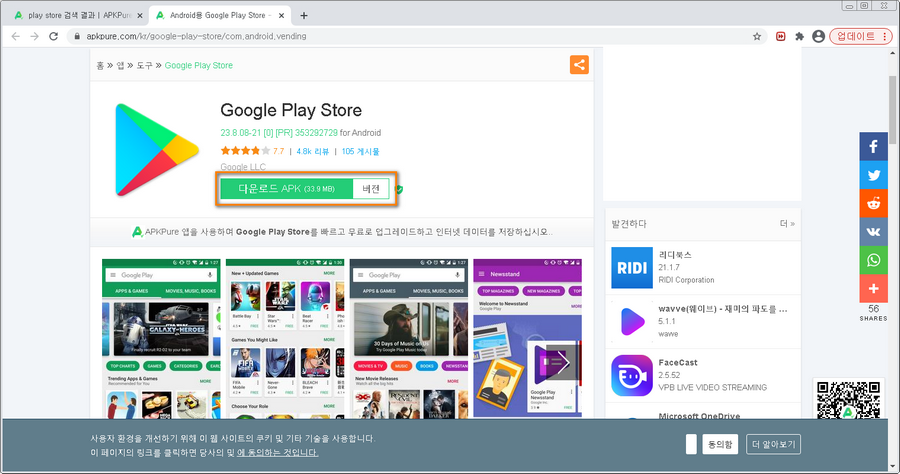Click the browser forward arrow

point(34,36)
